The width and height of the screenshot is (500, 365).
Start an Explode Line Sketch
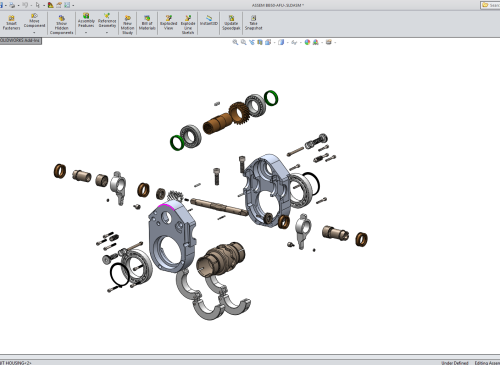[188, 24]
